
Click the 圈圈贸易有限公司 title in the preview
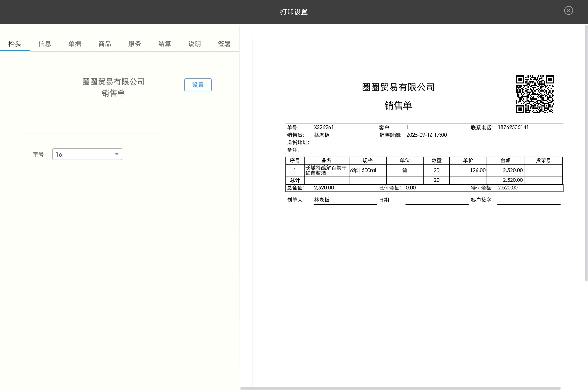(398, 87)
